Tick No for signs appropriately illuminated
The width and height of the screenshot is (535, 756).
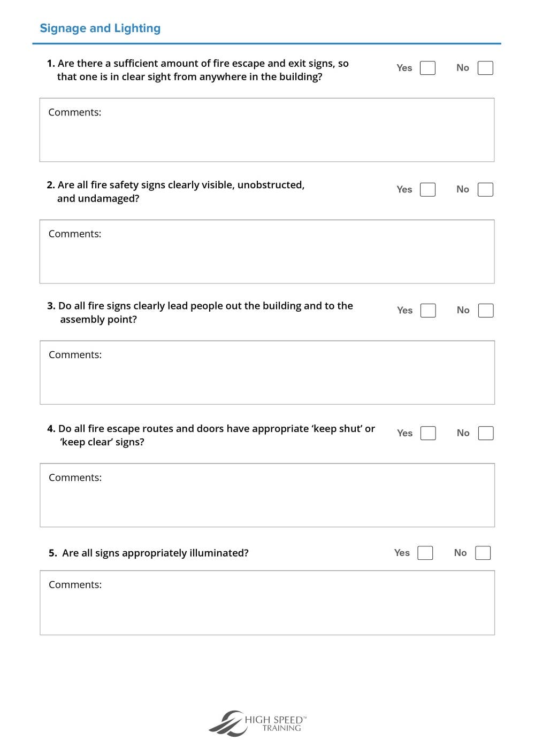[x=483, y=553]
